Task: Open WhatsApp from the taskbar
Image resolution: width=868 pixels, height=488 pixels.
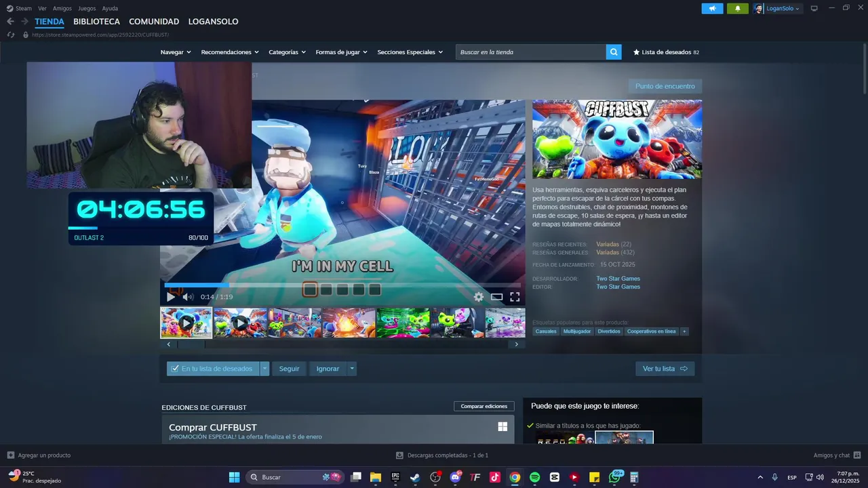Action: click(x=614, y=477)
